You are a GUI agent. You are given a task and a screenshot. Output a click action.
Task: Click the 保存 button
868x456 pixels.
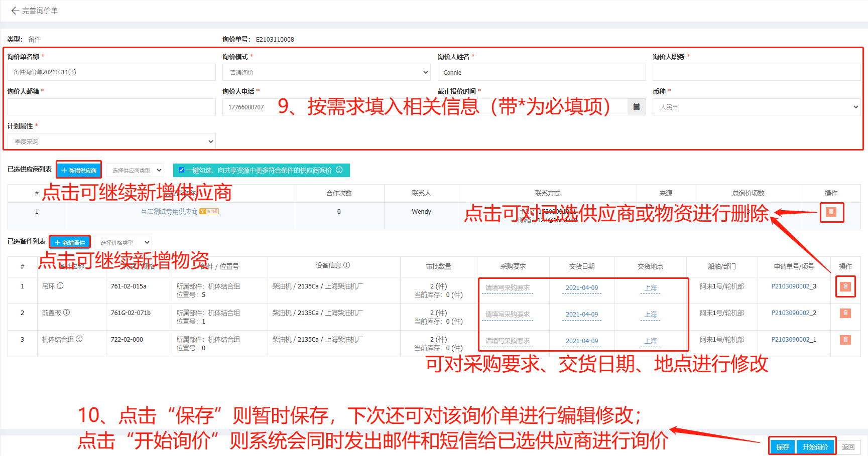783,446
